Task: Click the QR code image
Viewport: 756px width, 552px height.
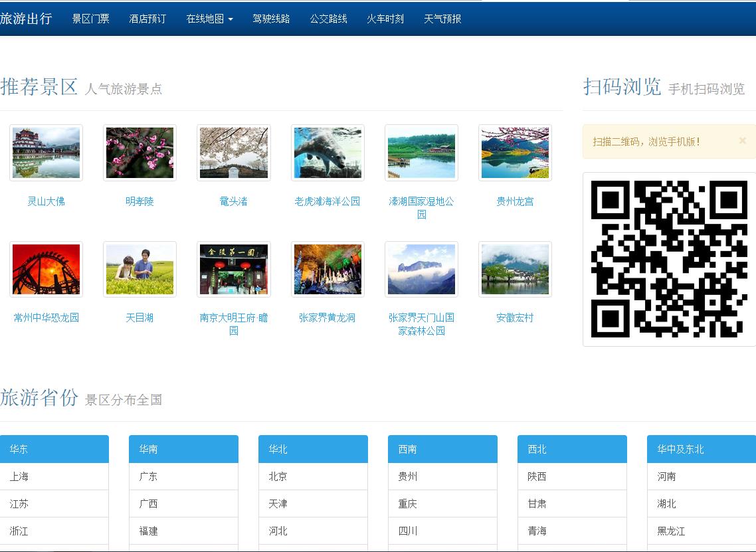Action: (x=669, y=259)
